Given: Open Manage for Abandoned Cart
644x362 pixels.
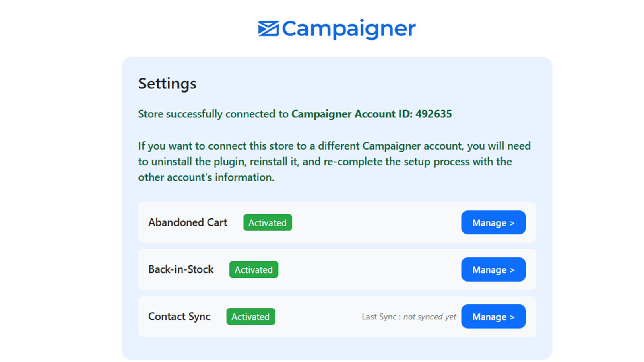Looking at the screenshot, I should (x=493, y=222).
